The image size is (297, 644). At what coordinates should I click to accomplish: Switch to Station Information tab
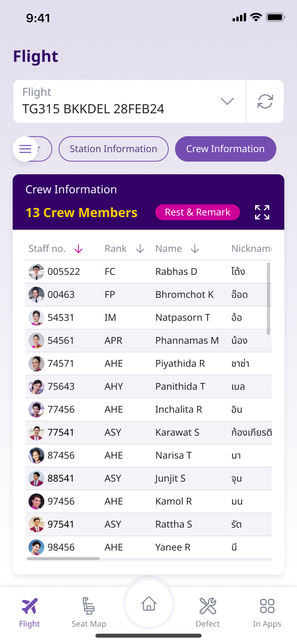[x=114, y=149]
